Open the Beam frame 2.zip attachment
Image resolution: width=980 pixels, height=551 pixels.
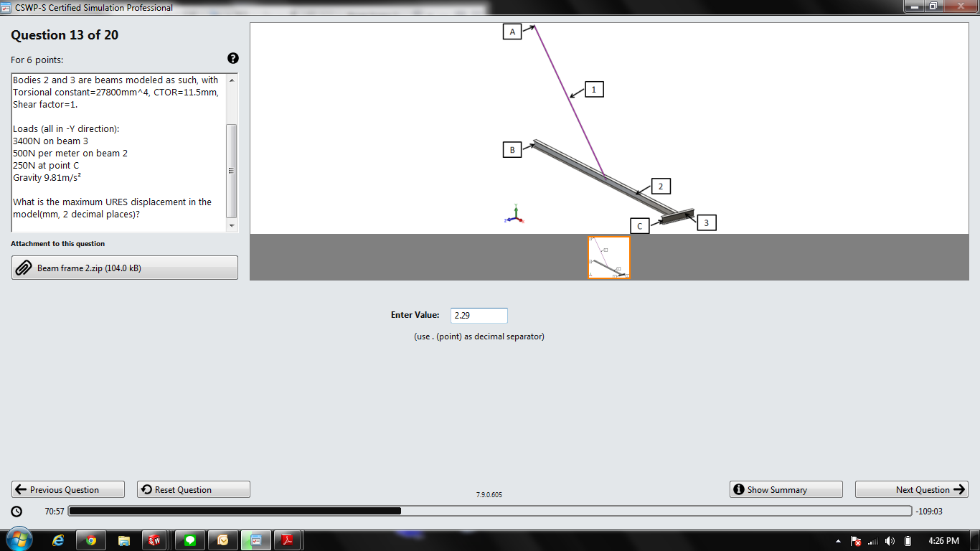[x=125, y=268]
